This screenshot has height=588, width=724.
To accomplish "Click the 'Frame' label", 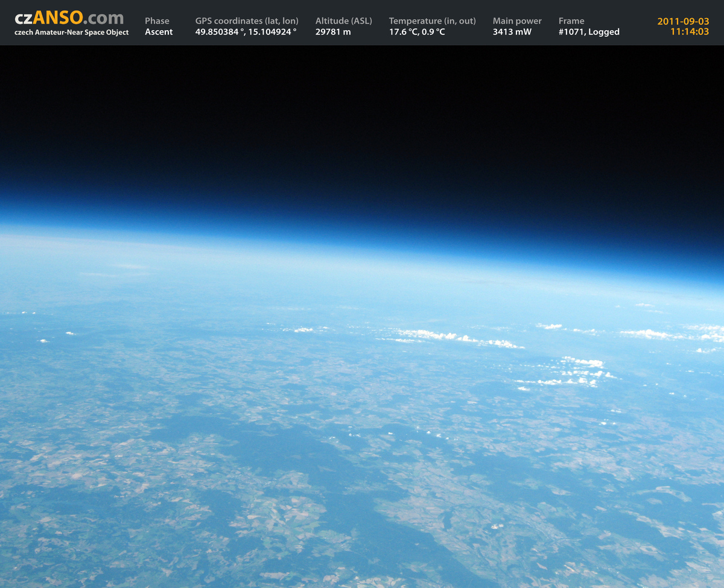I will click(x=571, y=21).
